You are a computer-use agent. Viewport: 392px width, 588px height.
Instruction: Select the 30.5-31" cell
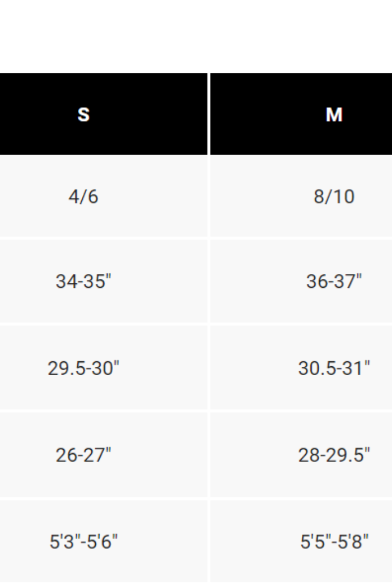click(334, 368)
